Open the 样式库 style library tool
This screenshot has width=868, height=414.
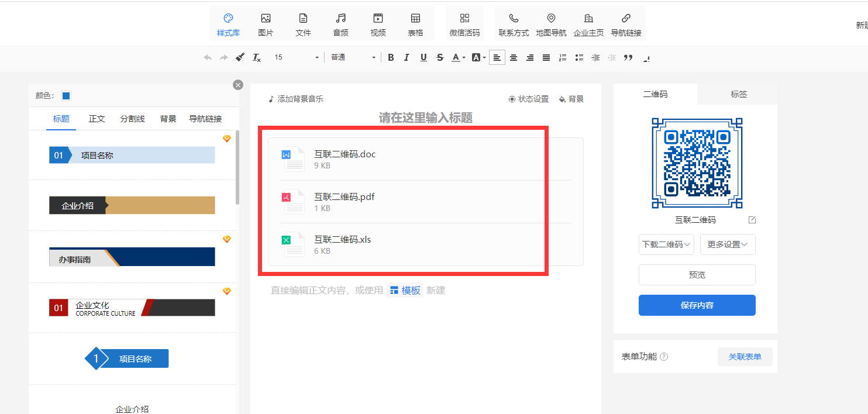[x=228, y=25]
